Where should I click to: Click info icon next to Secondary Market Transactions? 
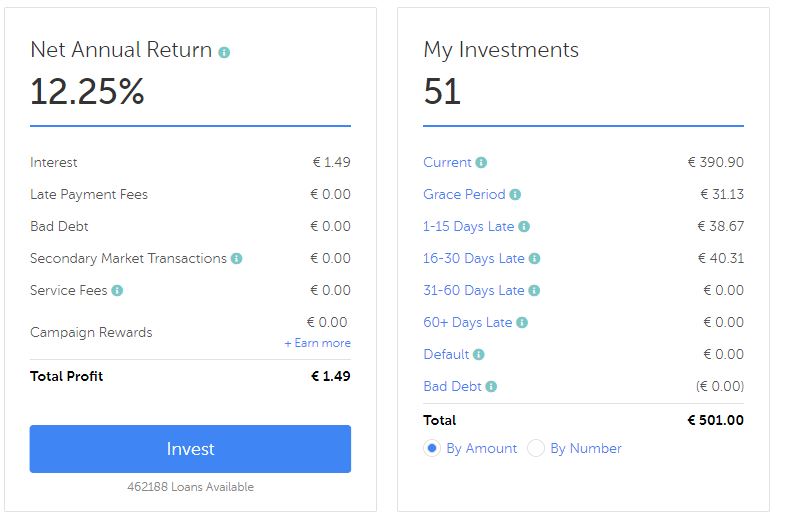click(236, 259)
